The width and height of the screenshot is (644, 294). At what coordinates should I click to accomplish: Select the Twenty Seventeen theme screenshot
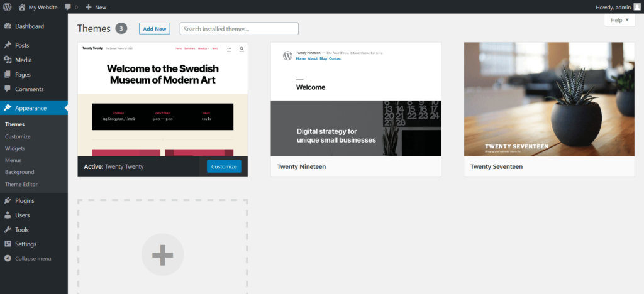pos(549,99)
